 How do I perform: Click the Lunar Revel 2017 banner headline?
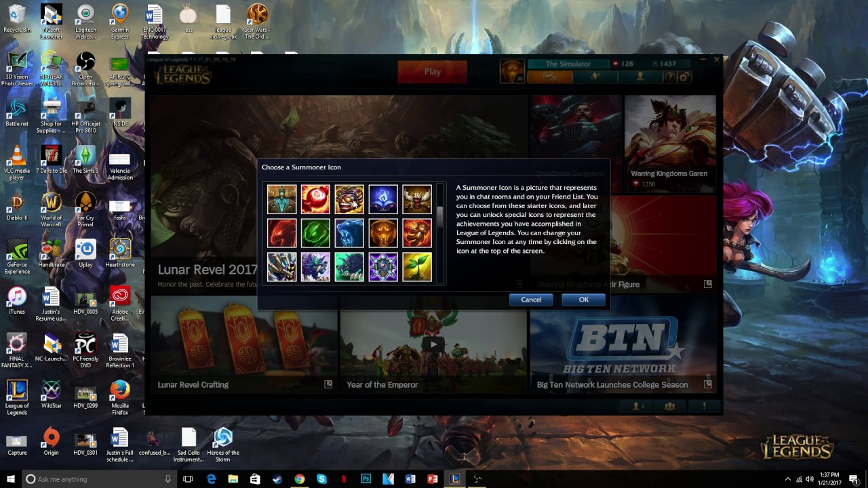(208, 270)
